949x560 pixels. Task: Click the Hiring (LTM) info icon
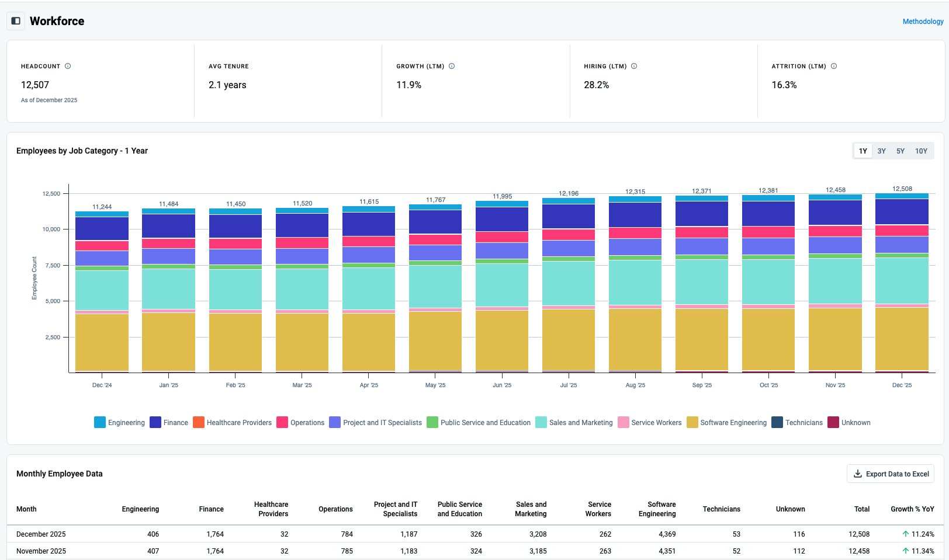[634, 66]
